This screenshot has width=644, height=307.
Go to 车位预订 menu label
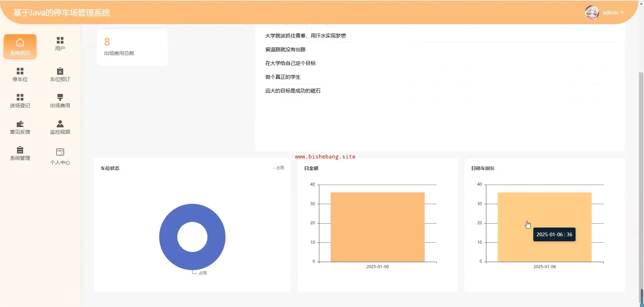click(x=60, y=79)
